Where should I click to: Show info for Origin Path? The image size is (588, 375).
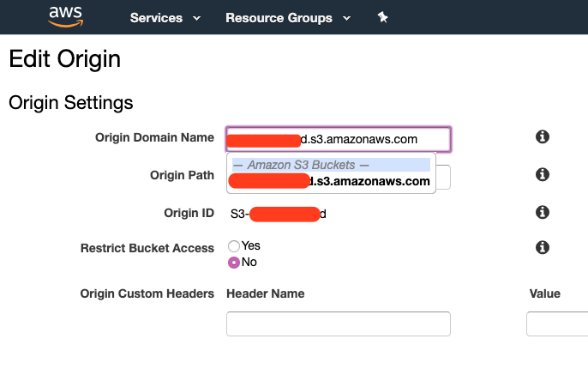543,174
